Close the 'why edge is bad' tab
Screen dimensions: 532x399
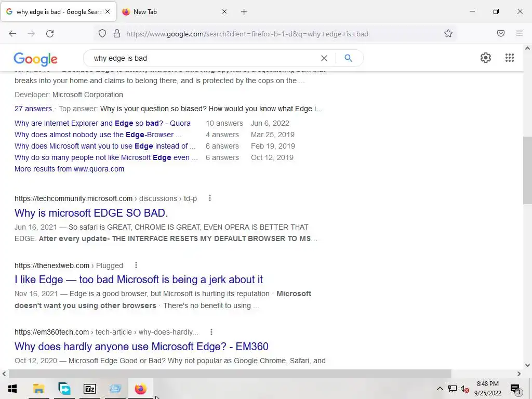[108, 11]
